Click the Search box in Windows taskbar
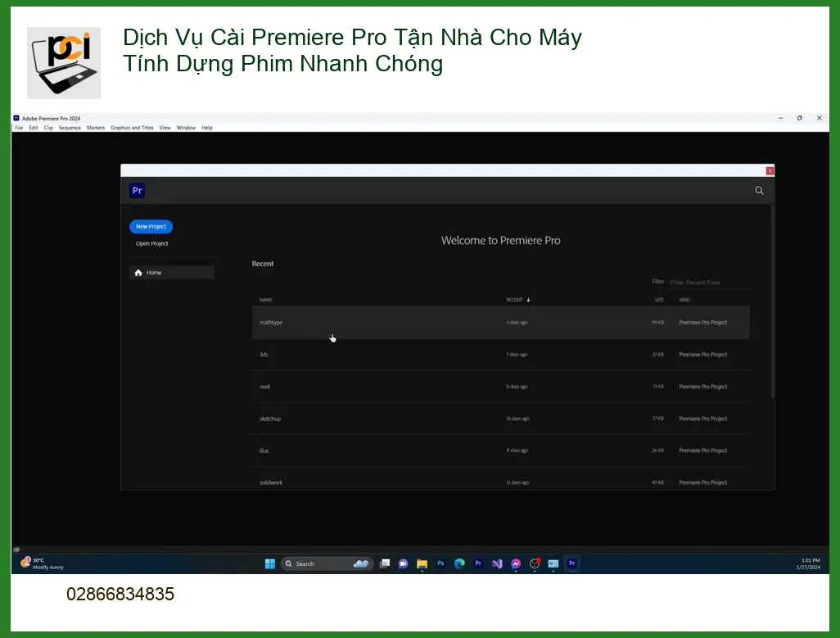Image resolution: width=840 pixels, height=638 pixels. click(x=327, y=563)
